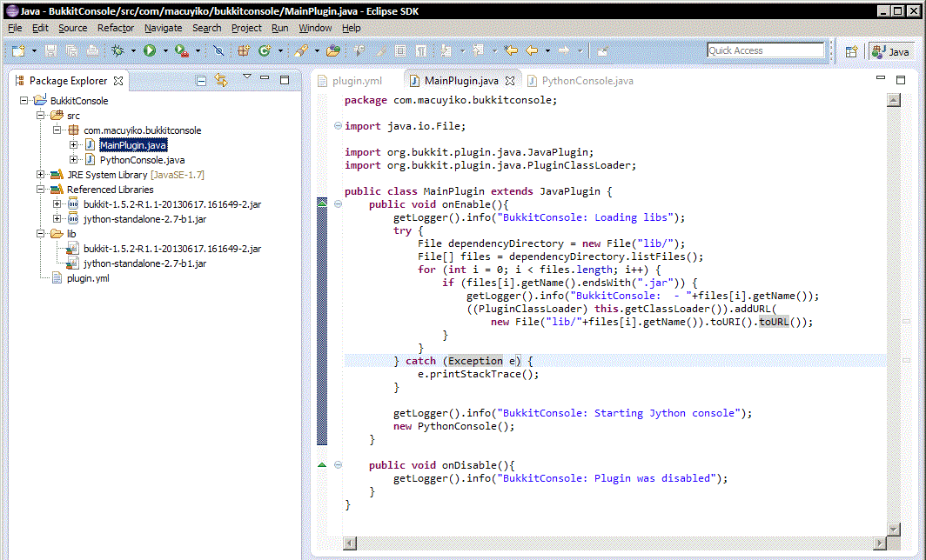Image resolution: width=926 pixels, height=560 pixels.
Task: Launch Debug with the bug icon
Action: point(117,50)
